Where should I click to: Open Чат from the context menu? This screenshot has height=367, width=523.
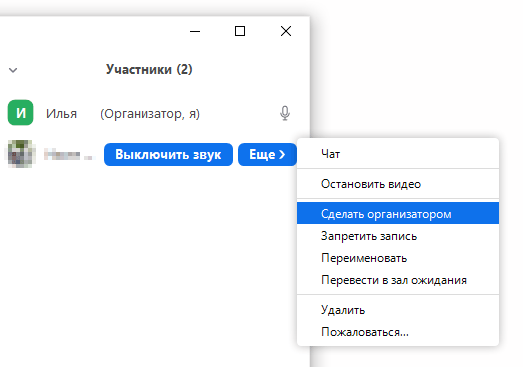(x=398, y=154)
